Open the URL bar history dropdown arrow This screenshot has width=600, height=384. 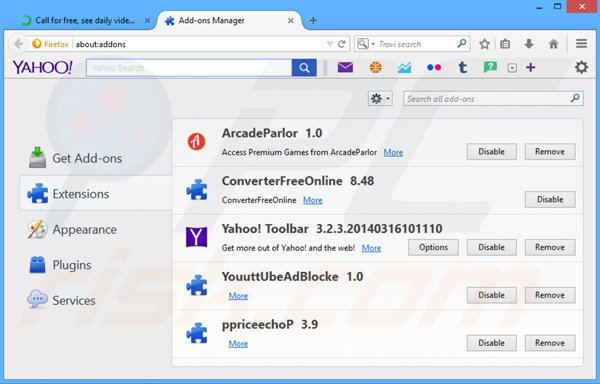(x=329, y=44)
